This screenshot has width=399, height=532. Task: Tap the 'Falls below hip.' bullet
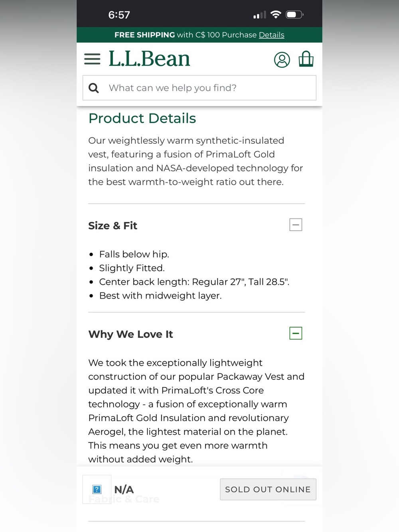pyautogui.click(x=134, y=254)
